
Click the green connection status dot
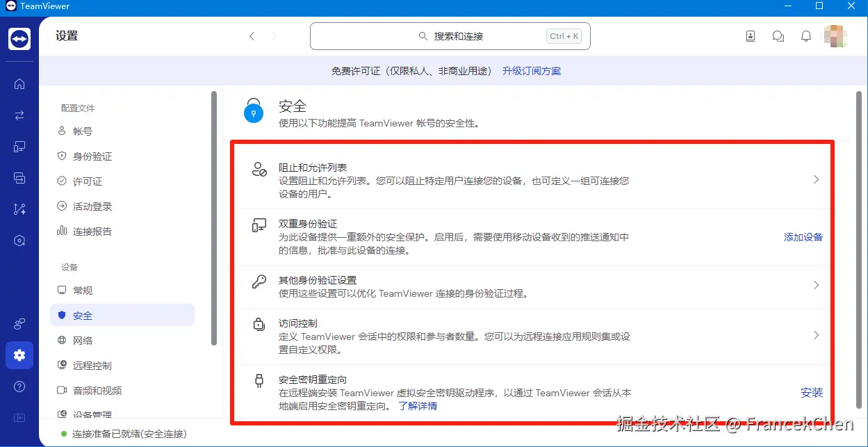point(64,434)
